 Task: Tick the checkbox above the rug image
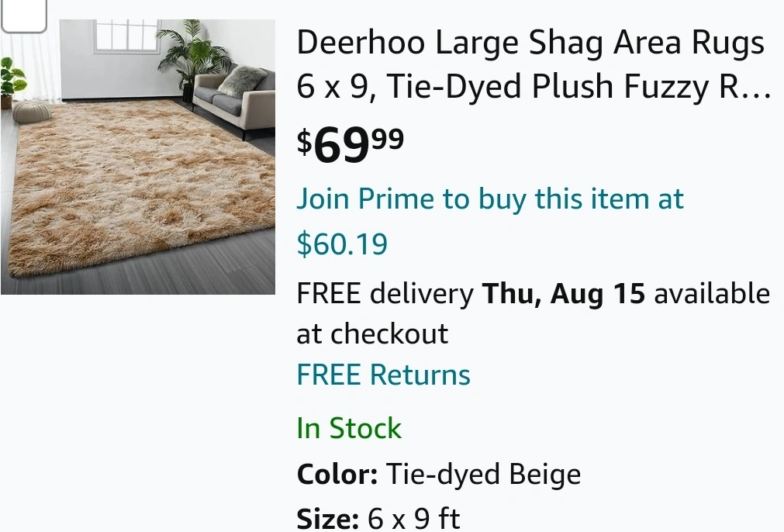[23, 14]
